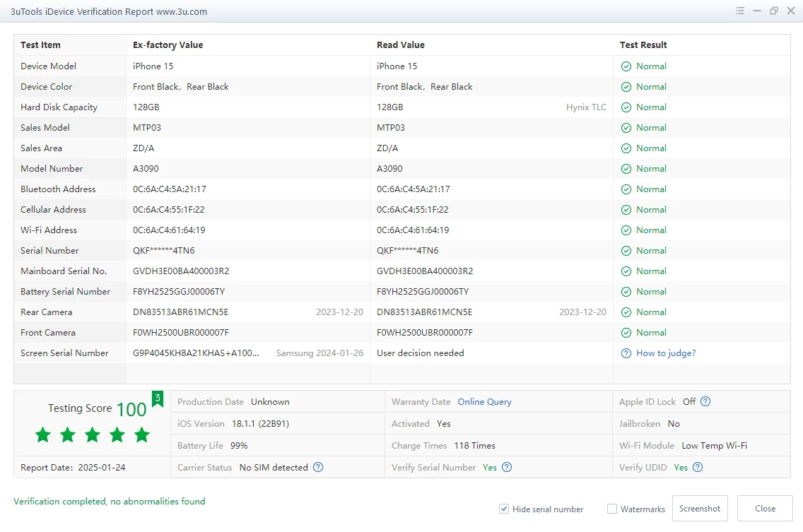Select the ex-factory Sales Model MTP03 cell
The image size is (803, 532).
click(147, 128)
